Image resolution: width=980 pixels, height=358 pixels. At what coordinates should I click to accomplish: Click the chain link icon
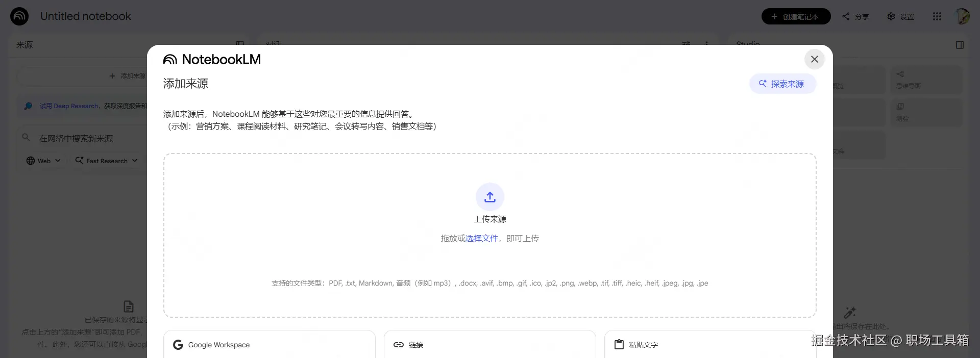click(399, 345)
